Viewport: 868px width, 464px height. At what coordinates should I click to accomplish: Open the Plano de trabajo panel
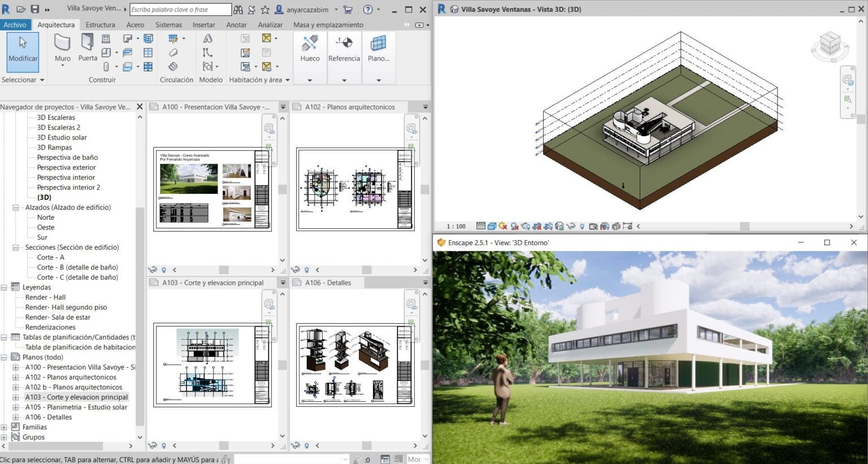pyautogui.click(x=378, y=48)
